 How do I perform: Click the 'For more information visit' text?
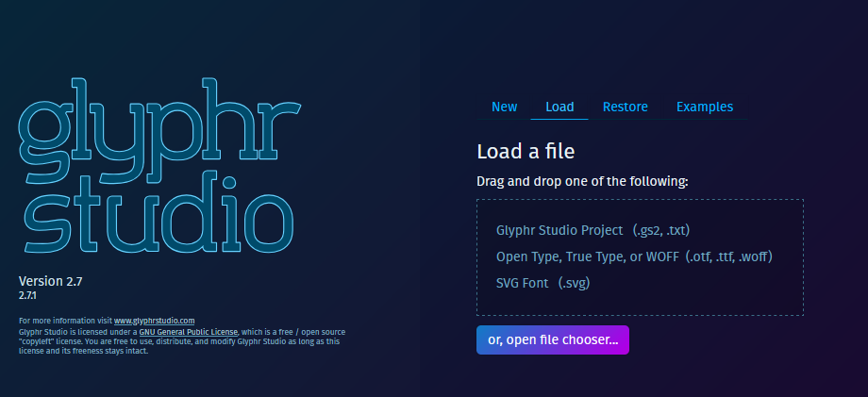65,321
